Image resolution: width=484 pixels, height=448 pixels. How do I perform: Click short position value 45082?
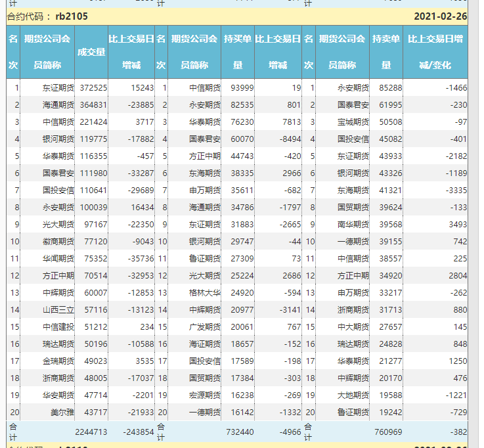(391, 139)
